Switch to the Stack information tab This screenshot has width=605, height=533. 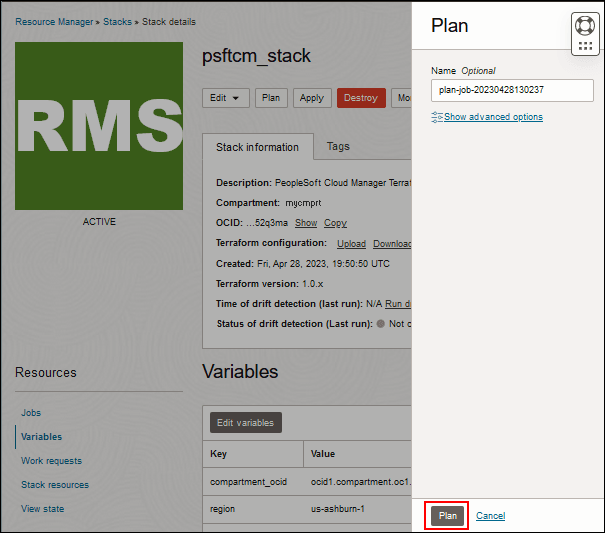pyautogui.click(x=257, y=147)
